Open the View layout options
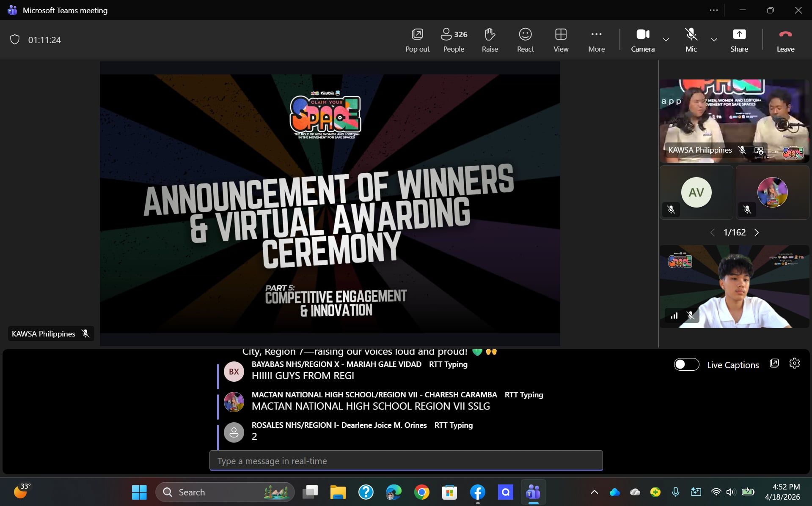This screenshot has height=506, width=812. point(561,40)
